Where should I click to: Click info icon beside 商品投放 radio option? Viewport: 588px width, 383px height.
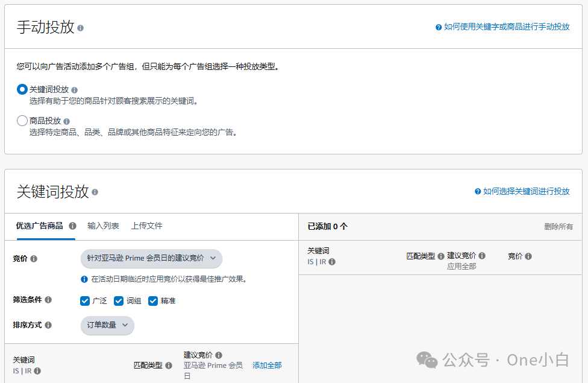[67, 121]
